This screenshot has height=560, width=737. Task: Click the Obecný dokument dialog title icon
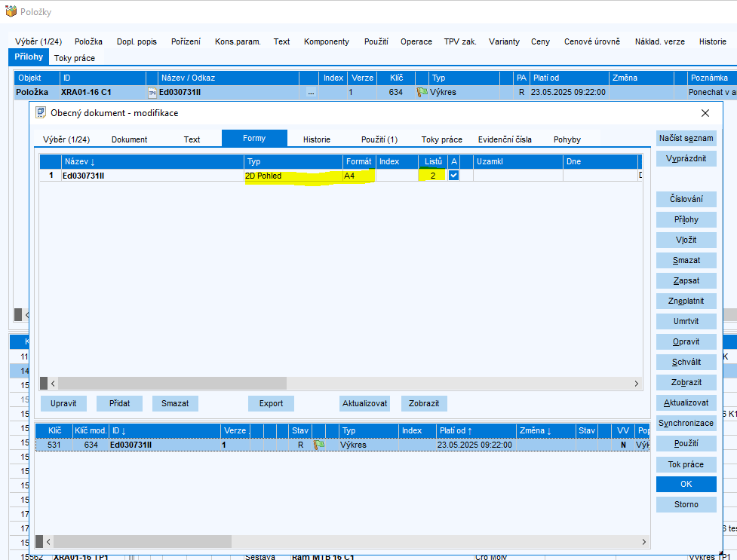pyautogui.click(x=41, y=113)
